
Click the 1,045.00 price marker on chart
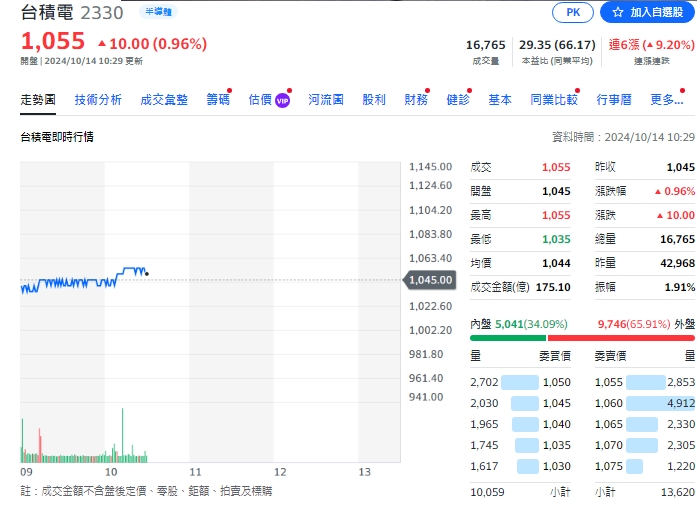click(x=429, y=280)
